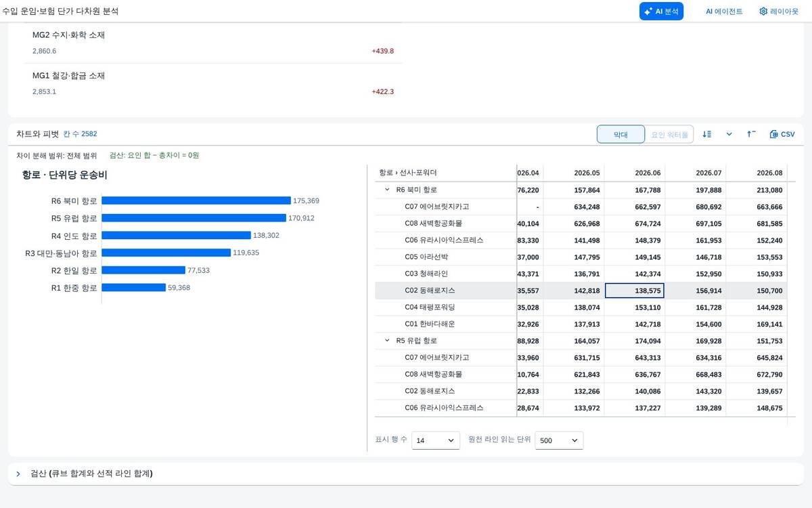Select the selected cell 138,575 in C02 row

[x=635, y=291]
